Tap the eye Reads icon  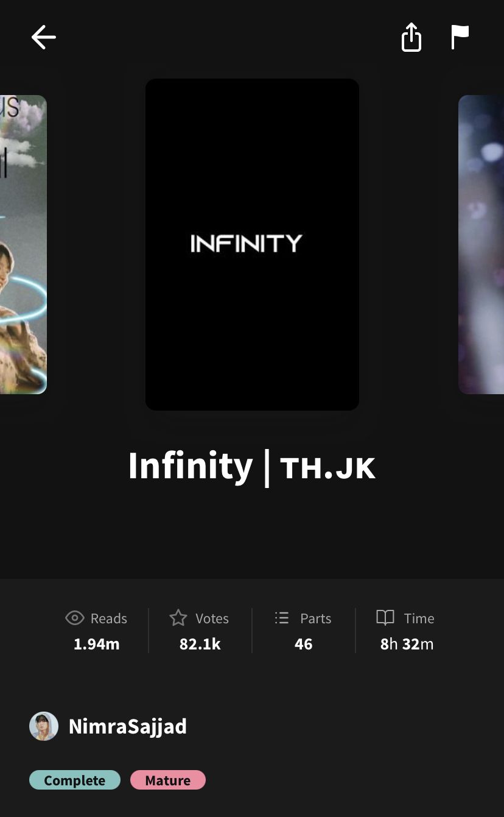point(74,618)
